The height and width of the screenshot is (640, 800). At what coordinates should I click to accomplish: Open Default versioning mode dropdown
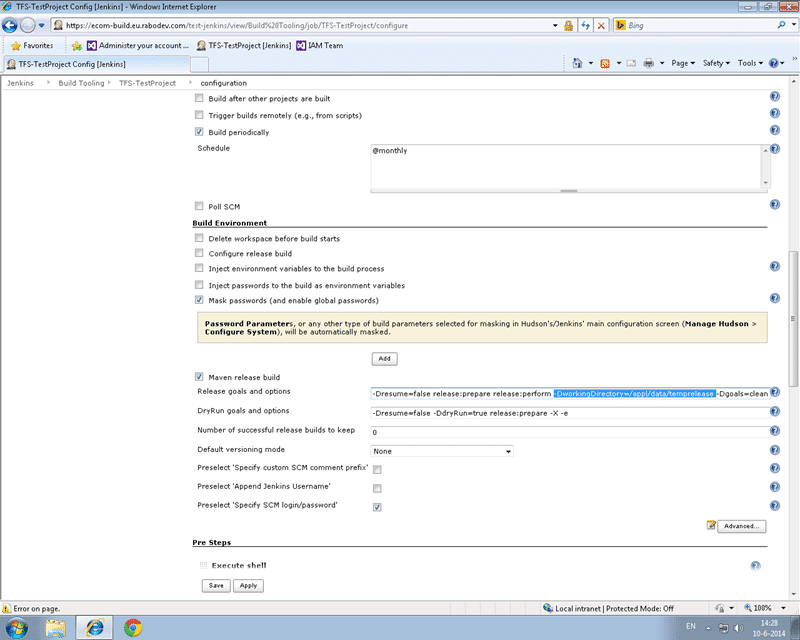(442, 451)
